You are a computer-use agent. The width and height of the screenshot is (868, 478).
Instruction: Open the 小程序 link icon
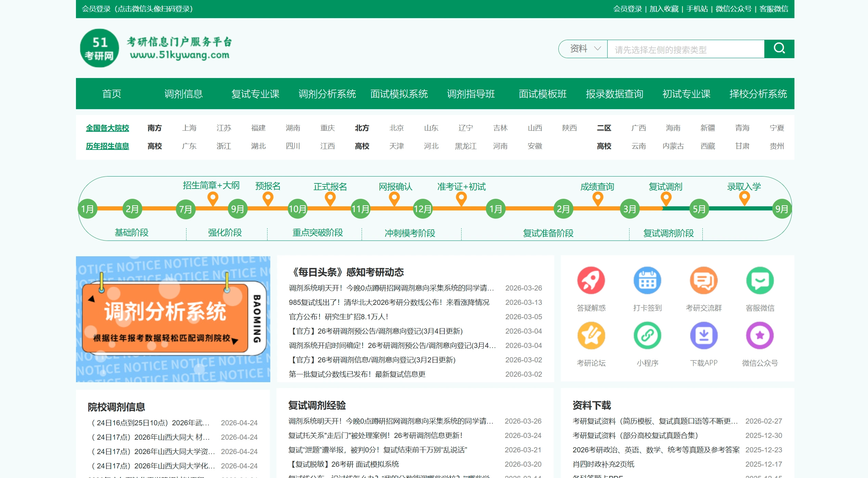point(647,336)
